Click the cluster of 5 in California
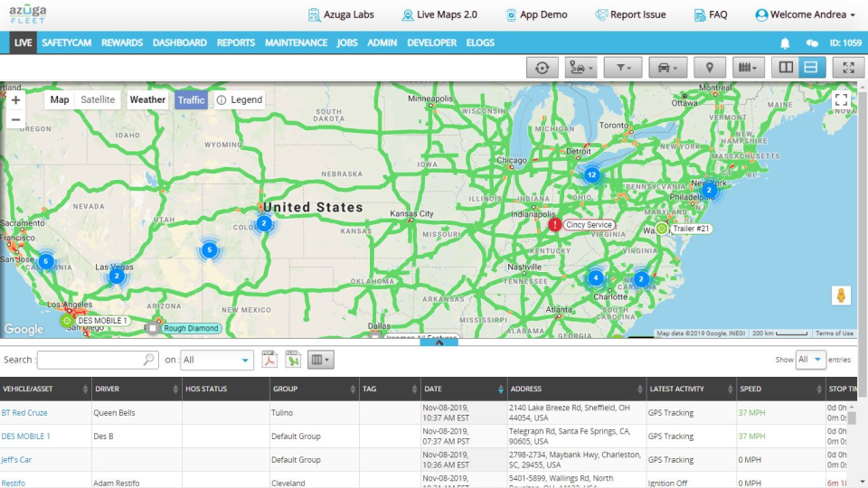The height and width of the screenshot is (488, 868). tap(46, 260)
